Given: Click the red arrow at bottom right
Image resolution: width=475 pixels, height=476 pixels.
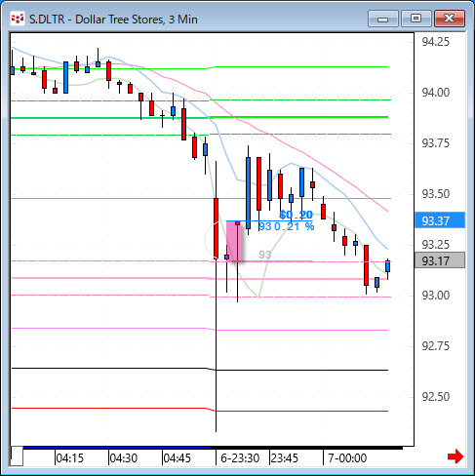Looking at the screenshot, I should [x=455, y=456].
